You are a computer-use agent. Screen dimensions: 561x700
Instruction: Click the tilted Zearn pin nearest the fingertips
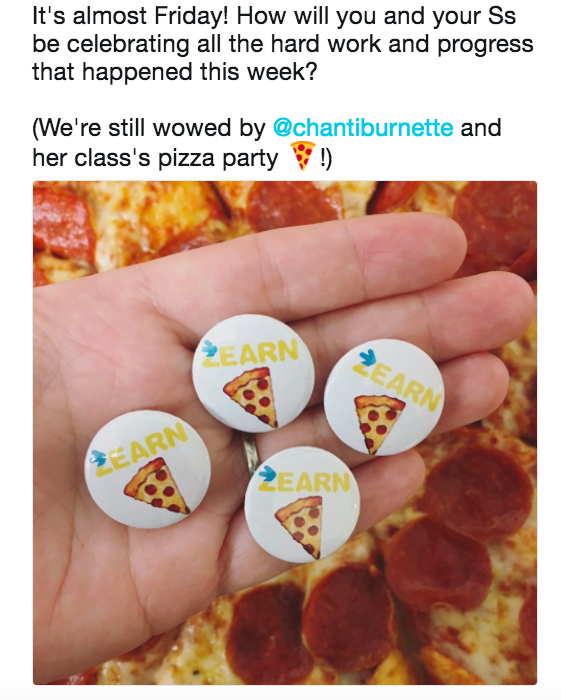click(x=384, y=397)
